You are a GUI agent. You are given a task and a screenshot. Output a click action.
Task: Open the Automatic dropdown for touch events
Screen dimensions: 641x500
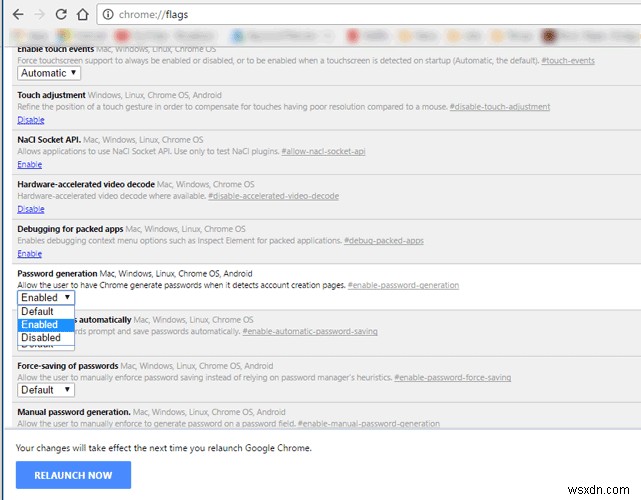pyautogui.click(x=49, y=73)
